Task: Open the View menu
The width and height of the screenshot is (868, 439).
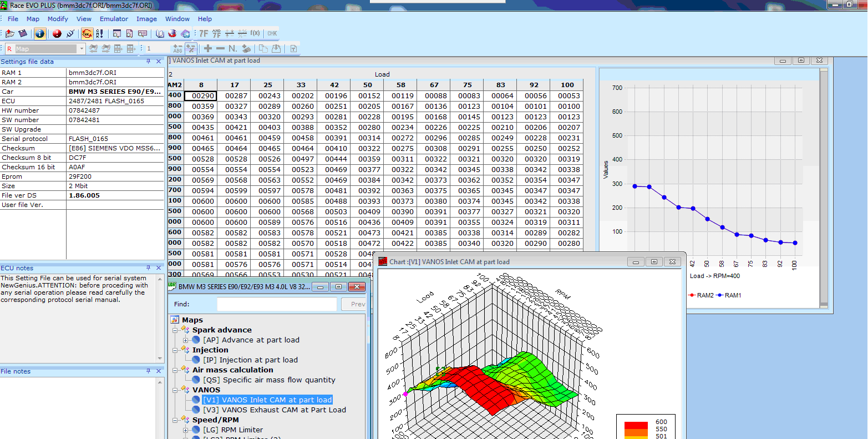Action: [84, 19]
